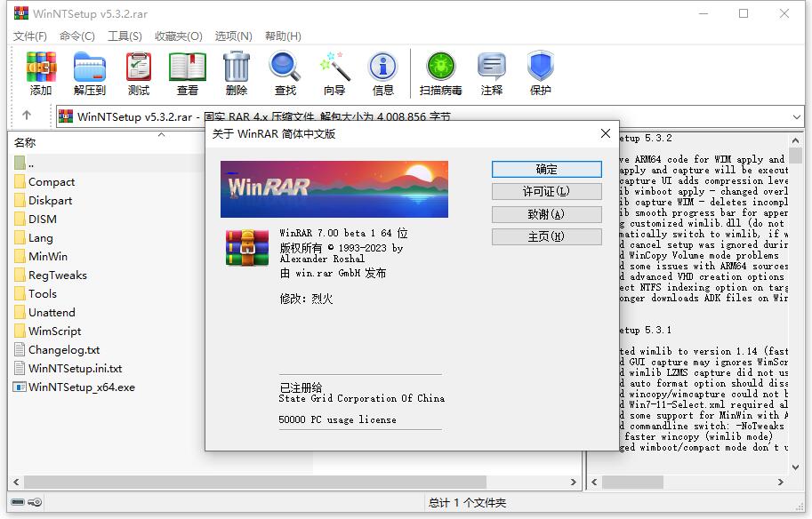Screen dimensions: 812x519
Task: Select the Compact folder icon
Action: pos(20,181)
